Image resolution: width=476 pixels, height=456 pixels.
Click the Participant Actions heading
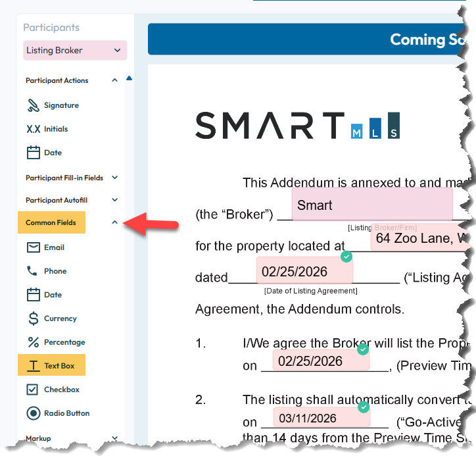(57, 80)
